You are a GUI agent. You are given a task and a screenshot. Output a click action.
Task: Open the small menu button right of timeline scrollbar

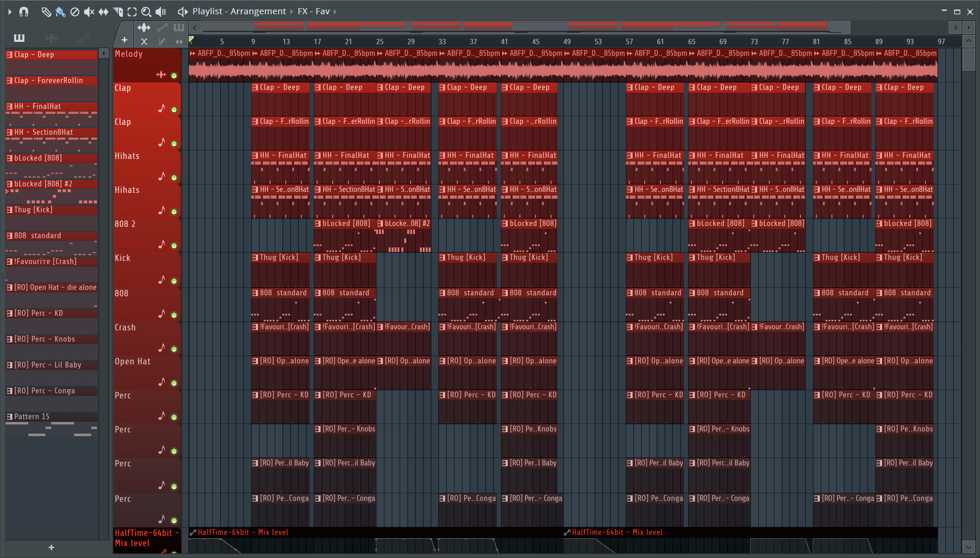(x=969, y=27)
